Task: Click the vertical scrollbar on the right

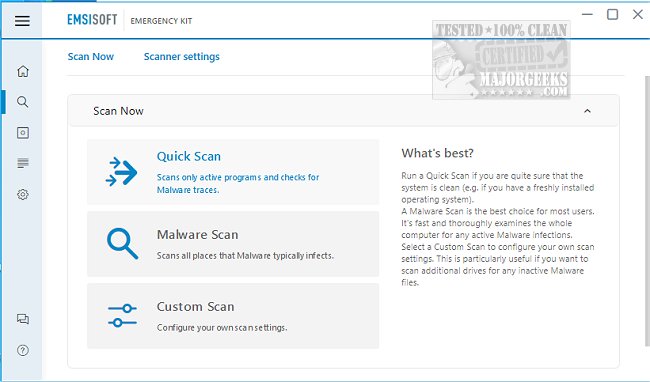Action: [x=648, y=211]
